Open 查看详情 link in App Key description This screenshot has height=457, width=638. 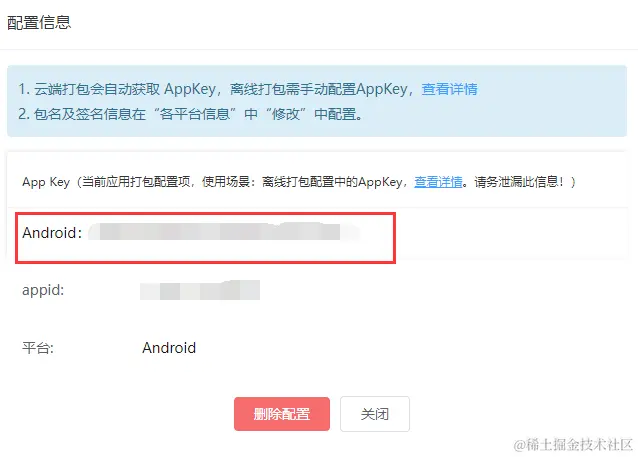click(x=438, y=182)
